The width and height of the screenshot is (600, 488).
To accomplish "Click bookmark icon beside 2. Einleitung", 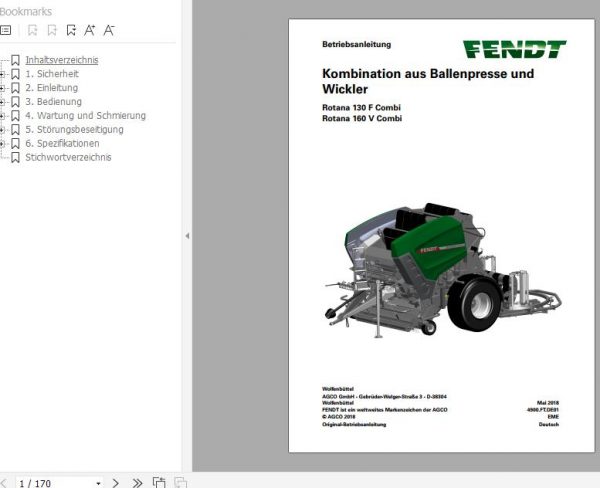I will coord(15,88).
